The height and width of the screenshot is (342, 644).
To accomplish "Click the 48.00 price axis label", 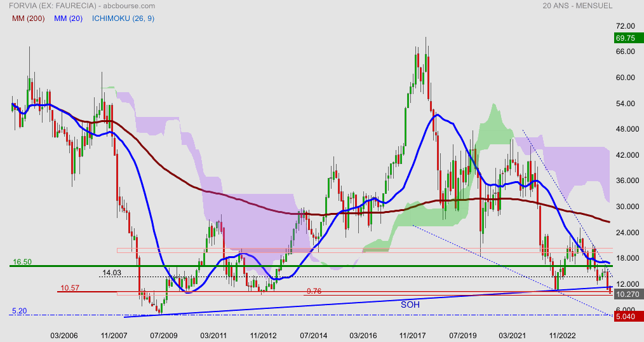I will (x=627, y=129).
